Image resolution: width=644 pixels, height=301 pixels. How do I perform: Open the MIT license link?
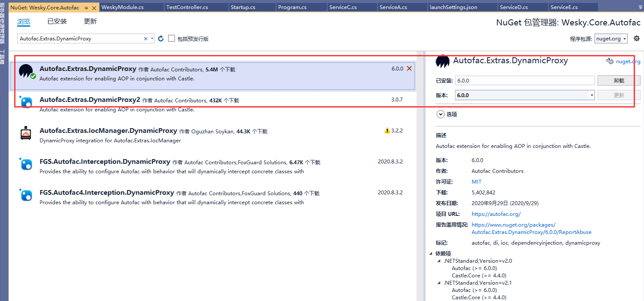coord(476,182)
